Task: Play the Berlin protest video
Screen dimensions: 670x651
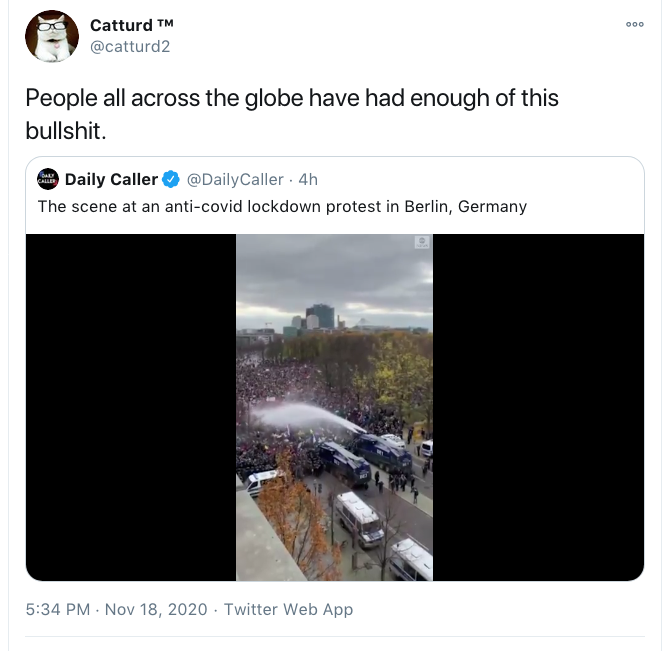Action: 334,407
